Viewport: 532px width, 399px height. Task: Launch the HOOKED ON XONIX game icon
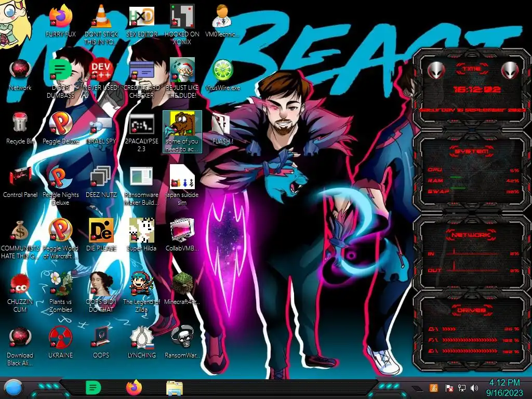click(x=182, y=24)
